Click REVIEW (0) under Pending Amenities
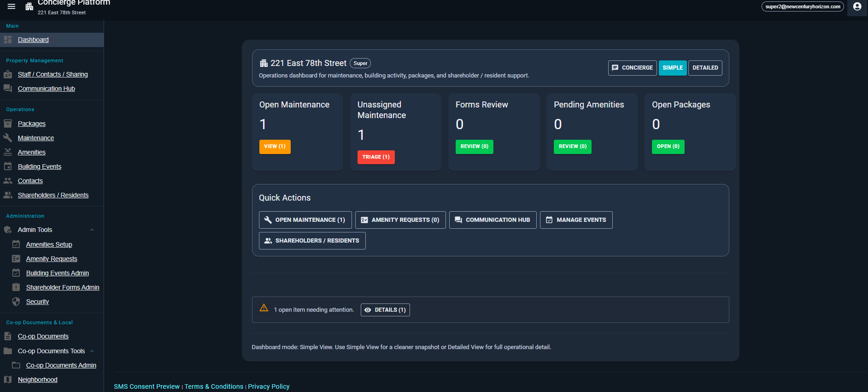Screen dimensions: 868x392 [573, 147]
